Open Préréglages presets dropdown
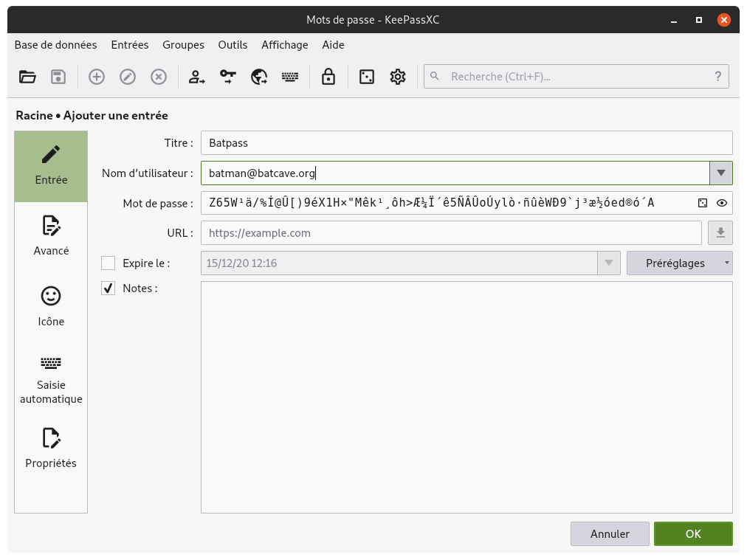This screenshot has width=747, height=560. pyautogui.click(x=679, y=263)
